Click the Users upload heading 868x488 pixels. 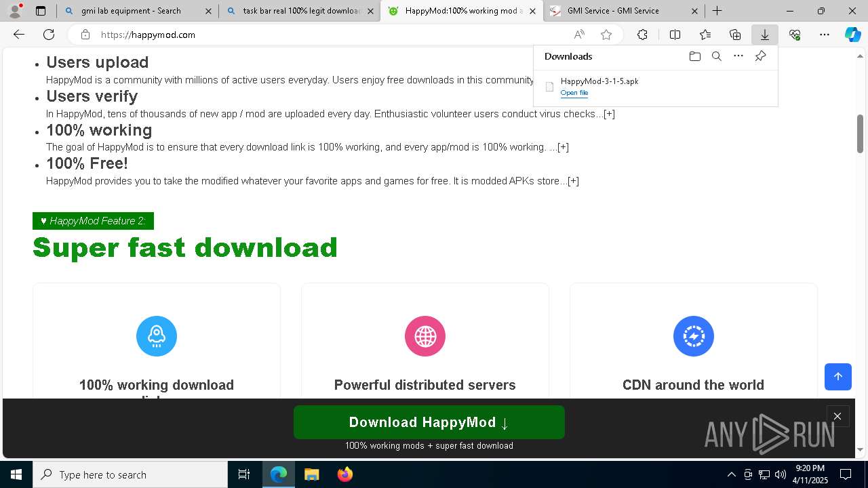[x=97, y=62]
